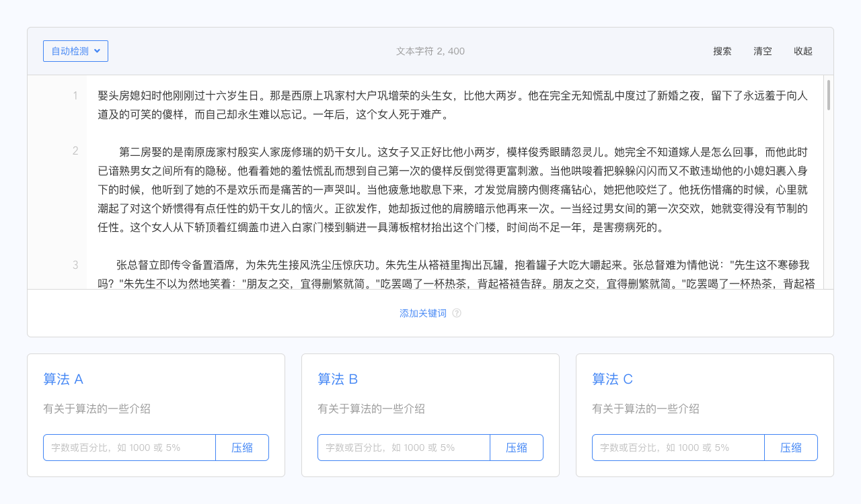Image resolution: width=861 pixels, height=504 pixels.
Task: Click the 添加关键词 link
Action: 423,313
